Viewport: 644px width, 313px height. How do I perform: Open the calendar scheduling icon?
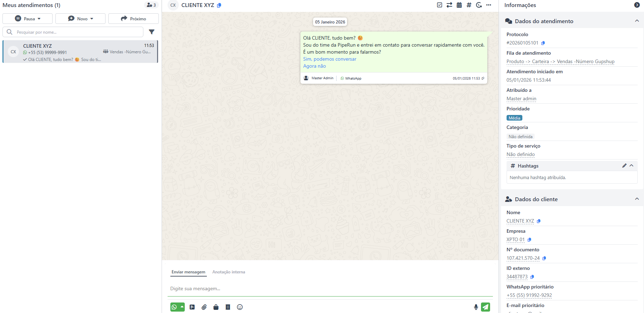(459, 5)
